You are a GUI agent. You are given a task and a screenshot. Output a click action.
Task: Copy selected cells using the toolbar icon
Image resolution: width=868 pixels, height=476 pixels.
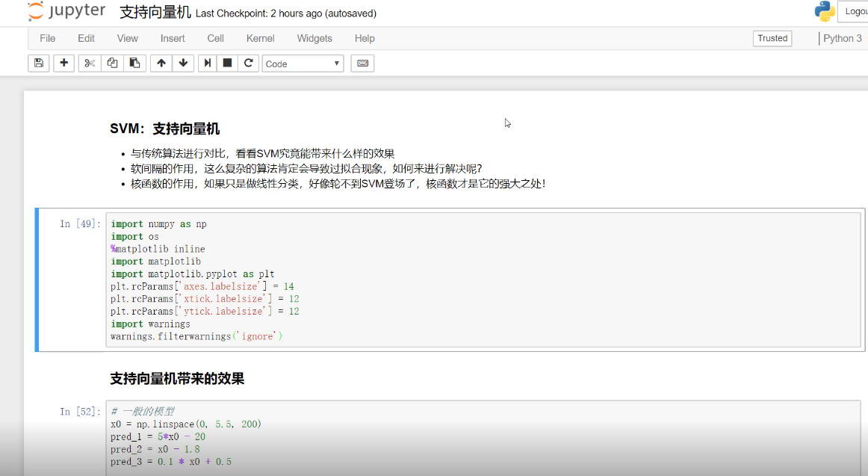pos(112,64)
